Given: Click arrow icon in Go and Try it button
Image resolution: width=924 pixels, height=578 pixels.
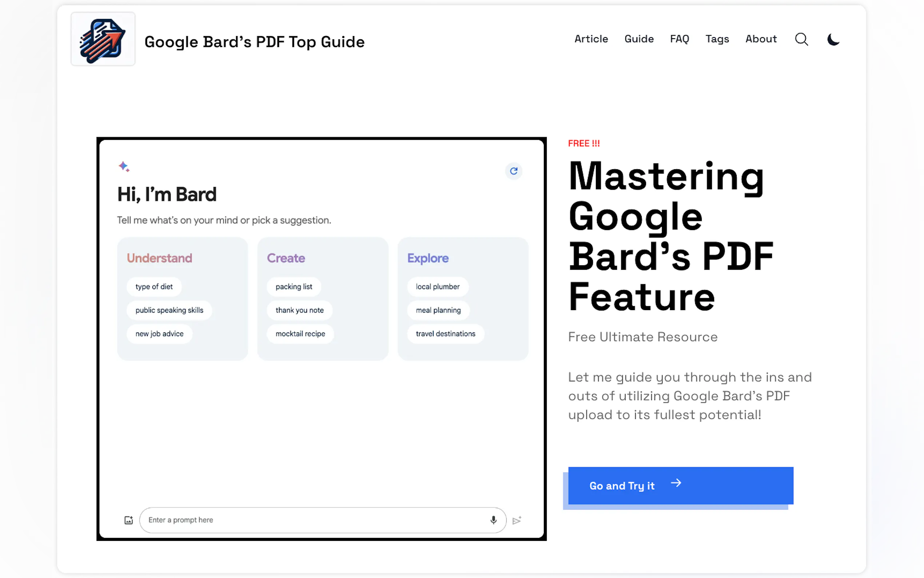Looking at the screenshot, I should pos(676,483).
